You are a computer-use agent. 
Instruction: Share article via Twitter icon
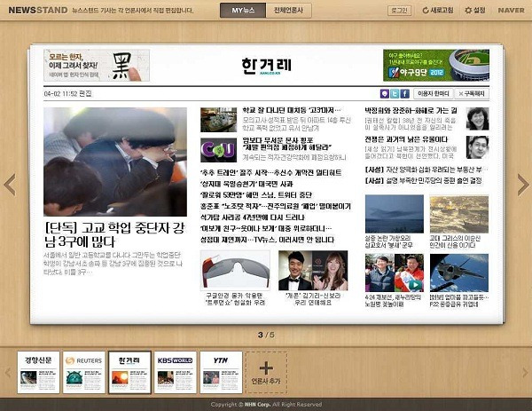pyautogui.click(x=395, y=93)
